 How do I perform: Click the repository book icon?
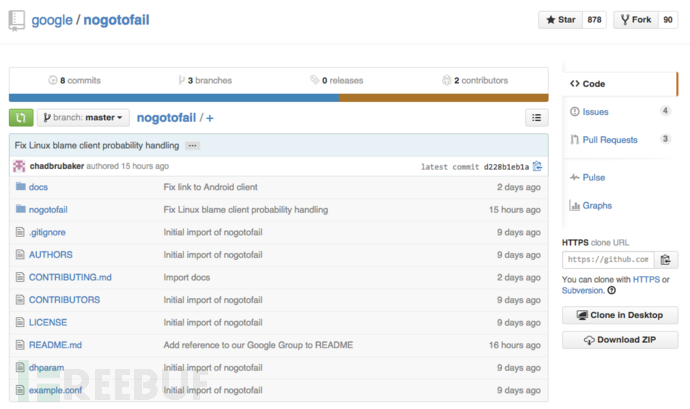pos(17,21)
